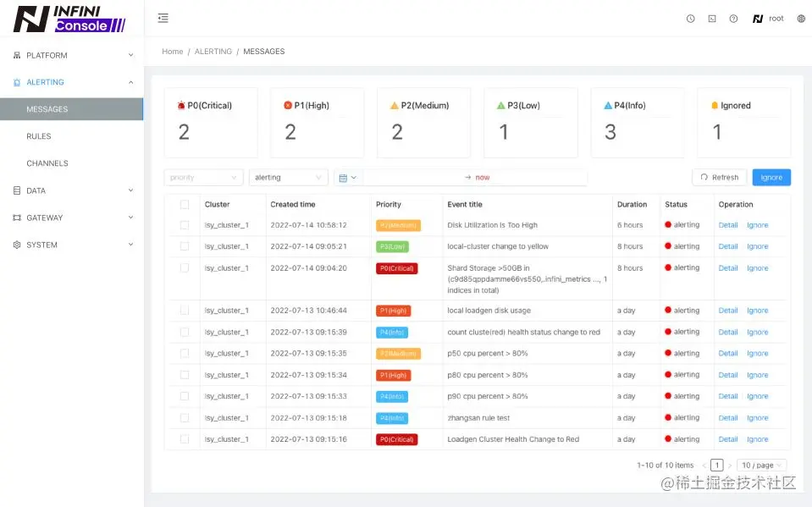This screenshot has width=812, height=507.
Task: Open the 10 / page size dropdown
Action: [761, 465]
